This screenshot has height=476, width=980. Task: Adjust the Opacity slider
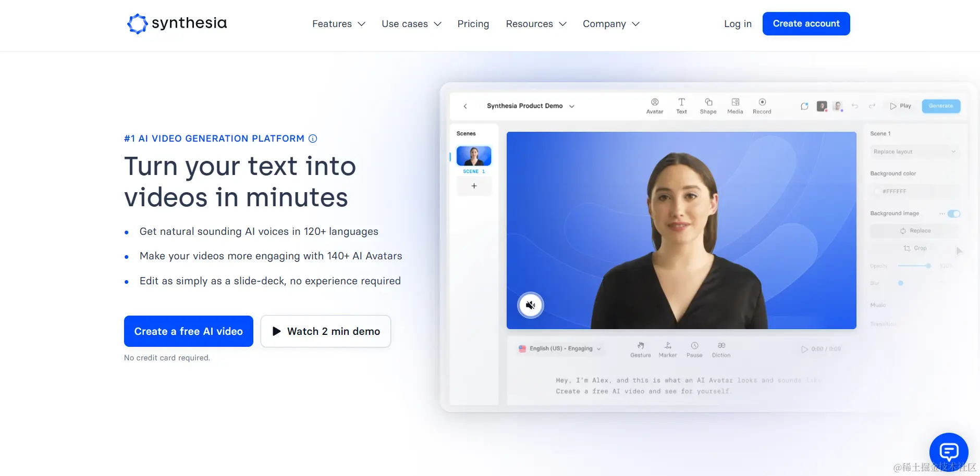pyautogui.click(x=915, y=266)
